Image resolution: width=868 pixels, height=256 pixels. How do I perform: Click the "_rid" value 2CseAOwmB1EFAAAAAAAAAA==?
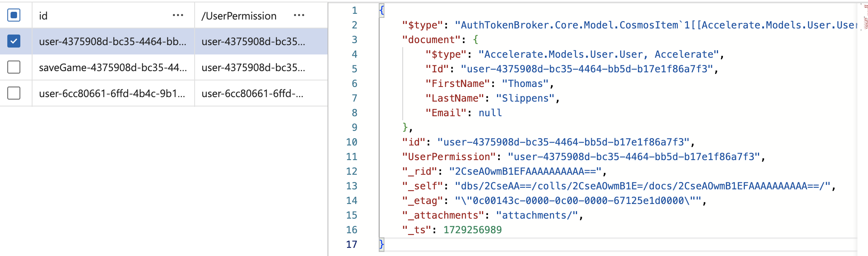pyautogui.click(x=525, y=171)
